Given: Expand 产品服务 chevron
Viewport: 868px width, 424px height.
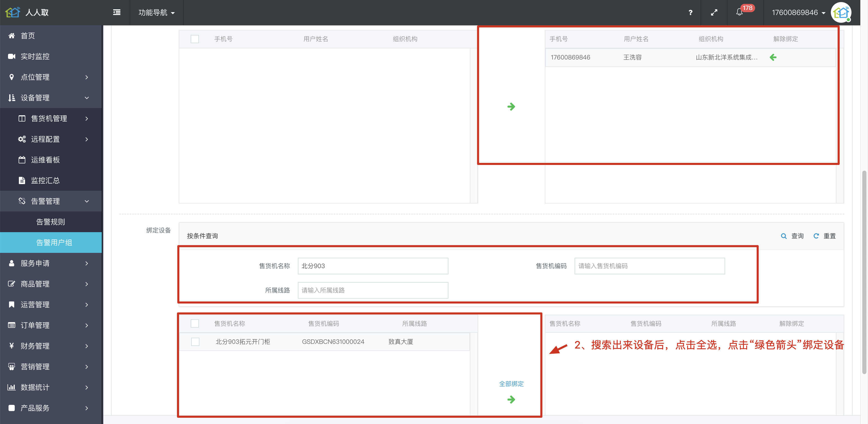Looking at the screenshot, I should pos(87,408).
